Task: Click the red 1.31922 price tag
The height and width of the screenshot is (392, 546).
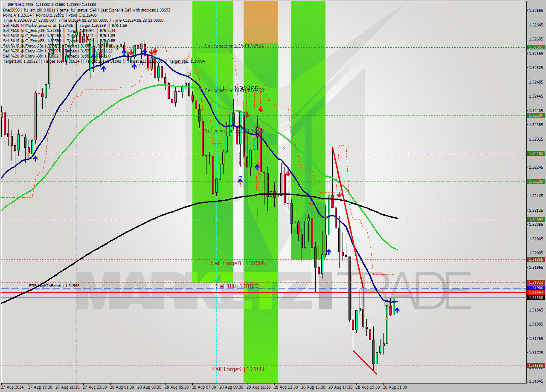Action: tap(536, 282)
